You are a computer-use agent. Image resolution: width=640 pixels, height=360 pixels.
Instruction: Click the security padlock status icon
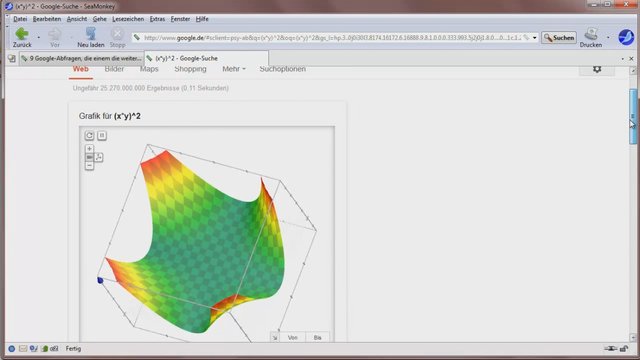tap(624, 349)
